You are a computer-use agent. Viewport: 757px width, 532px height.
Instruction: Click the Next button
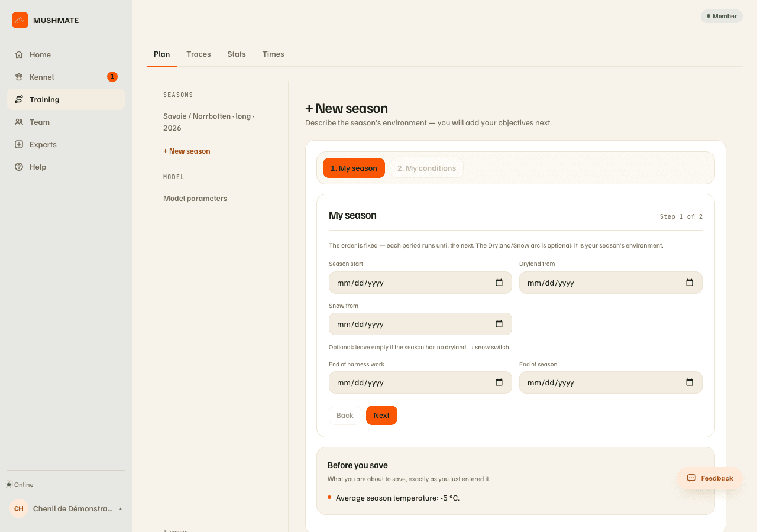381,415
